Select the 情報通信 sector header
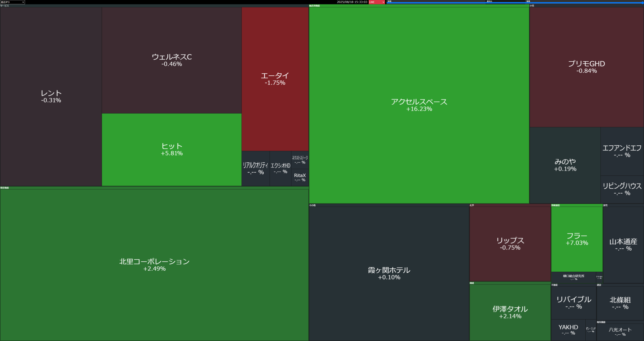The height and width of the screenshot is (341, 644). pos(577,205)
